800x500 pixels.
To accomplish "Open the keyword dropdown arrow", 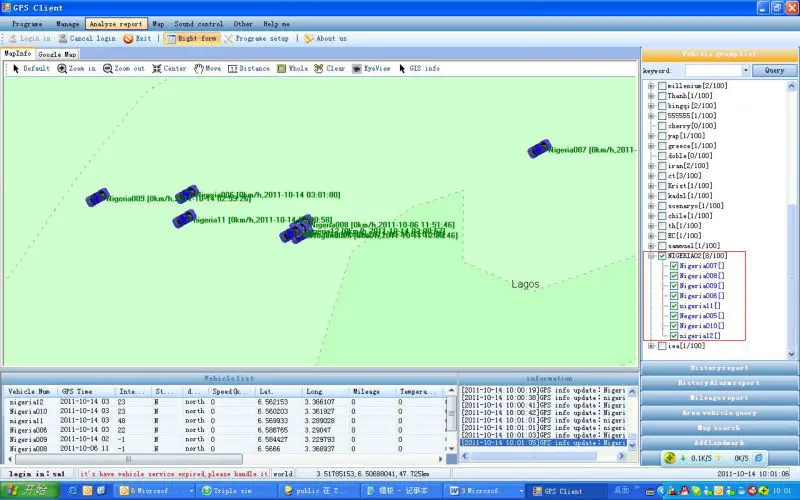I will 746,70.
